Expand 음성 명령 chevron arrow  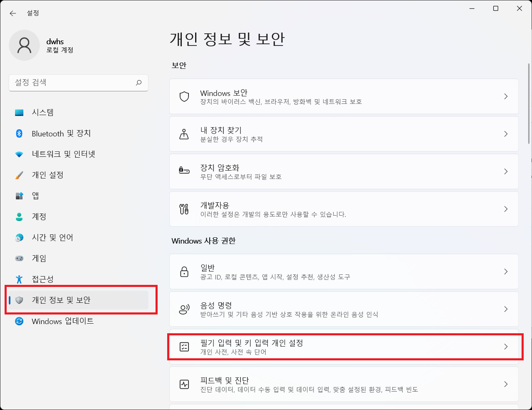tap(506, 309)
